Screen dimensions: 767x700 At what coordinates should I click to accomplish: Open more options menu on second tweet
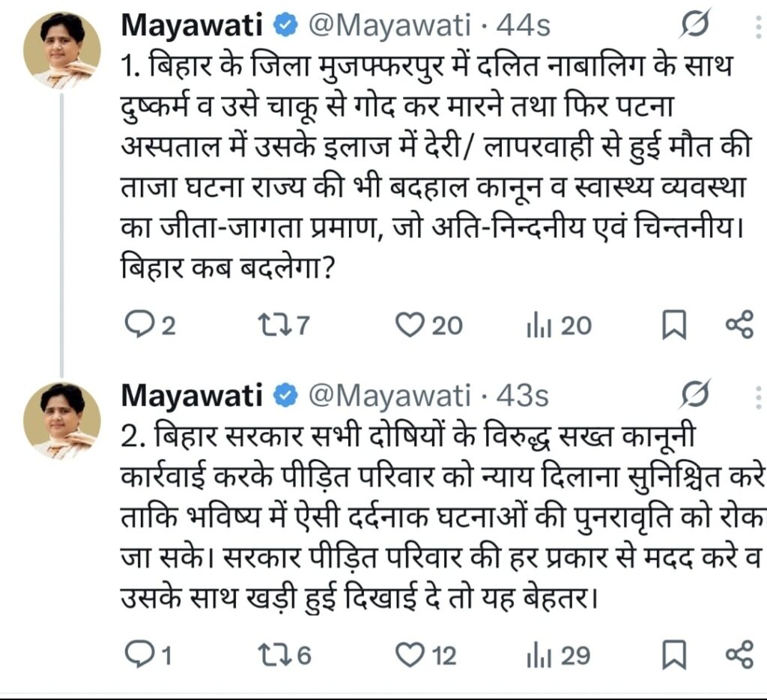coord(759,397)
